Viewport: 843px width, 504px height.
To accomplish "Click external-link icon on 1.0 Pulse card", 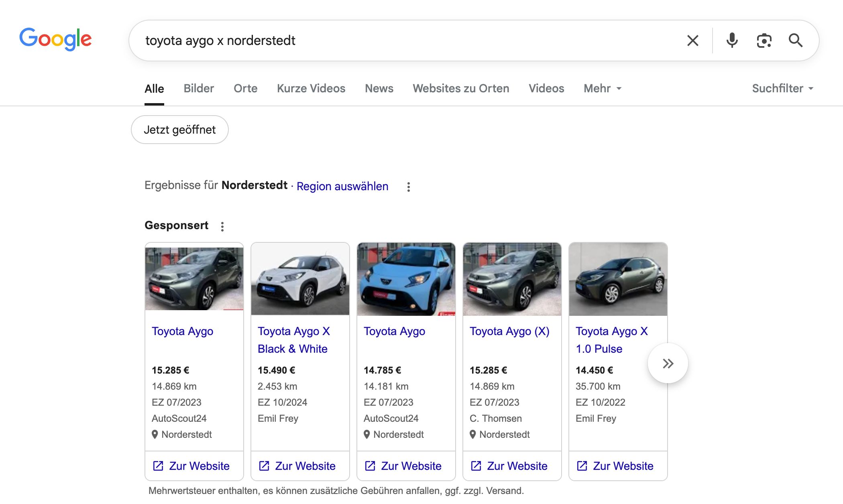I will pyautogui.click(x=582, y=466).
